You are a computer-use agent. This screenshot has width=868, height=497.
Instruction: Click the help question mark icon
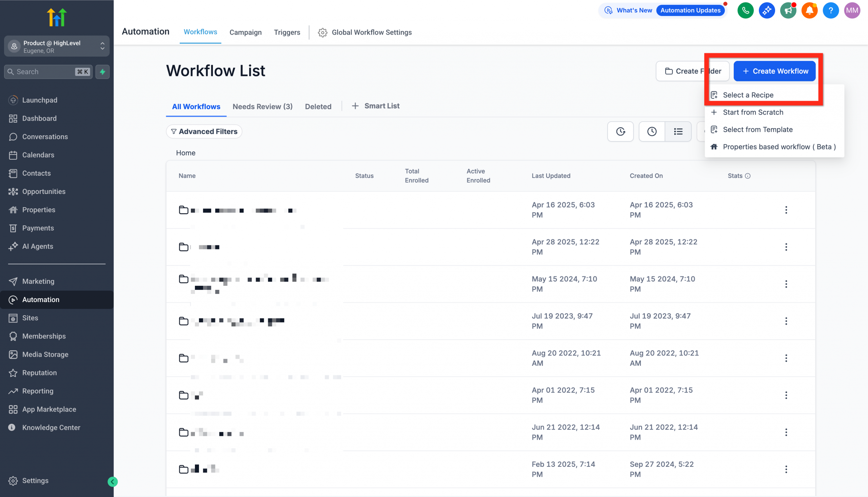831,10
